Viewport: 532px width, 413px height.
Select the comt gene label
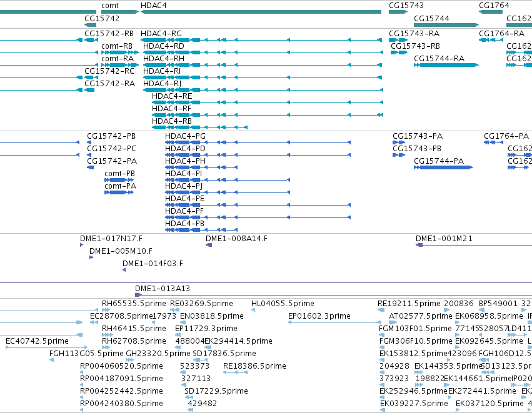click(110, 6)
